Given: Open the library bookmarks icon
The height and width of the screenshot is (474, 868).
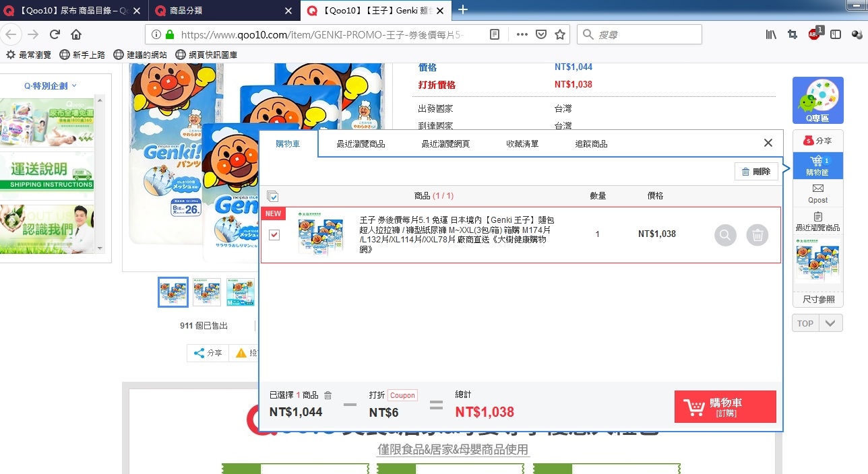Looking at the screenshot, I should pos(772,34).
